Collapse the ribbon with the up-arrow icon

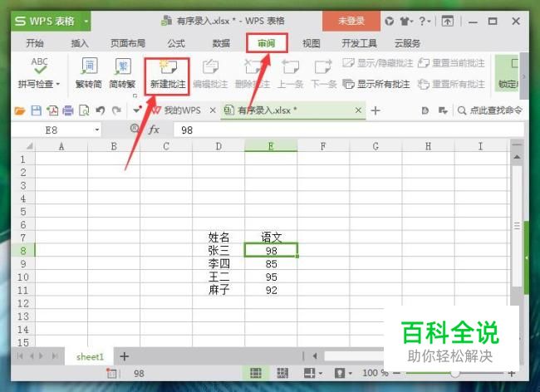pos(447,22)
